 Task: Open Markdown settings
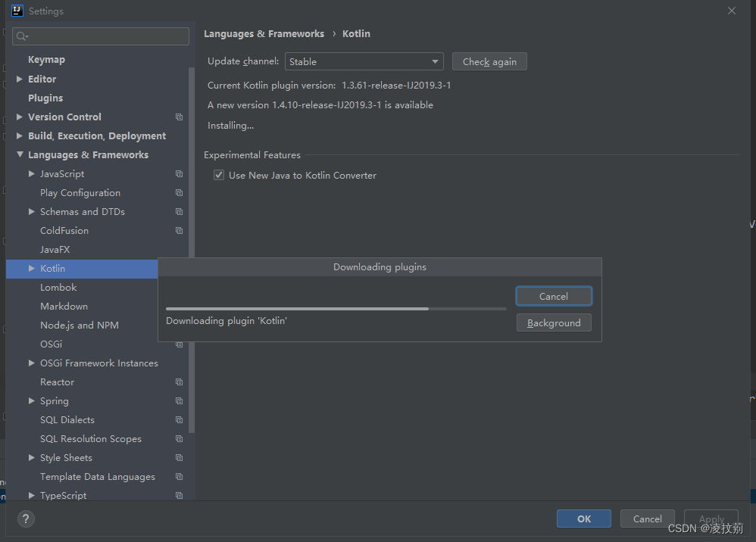tap(64, 307)
